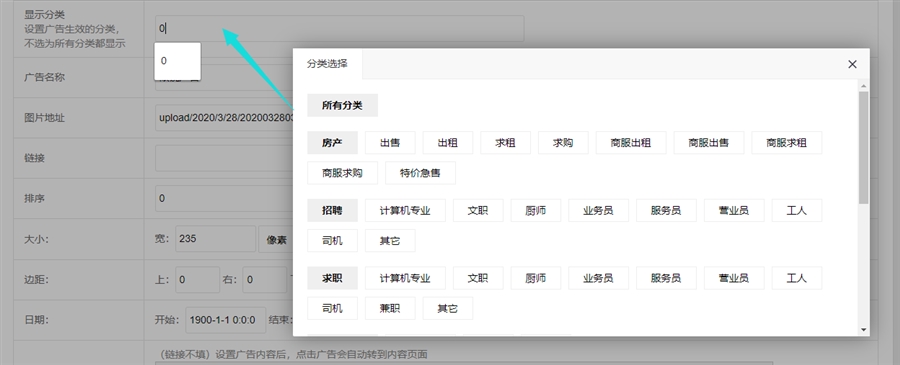Select the 分类选择 tab
The height and width of the screenshot is (365, 900).
pos(327,64)
